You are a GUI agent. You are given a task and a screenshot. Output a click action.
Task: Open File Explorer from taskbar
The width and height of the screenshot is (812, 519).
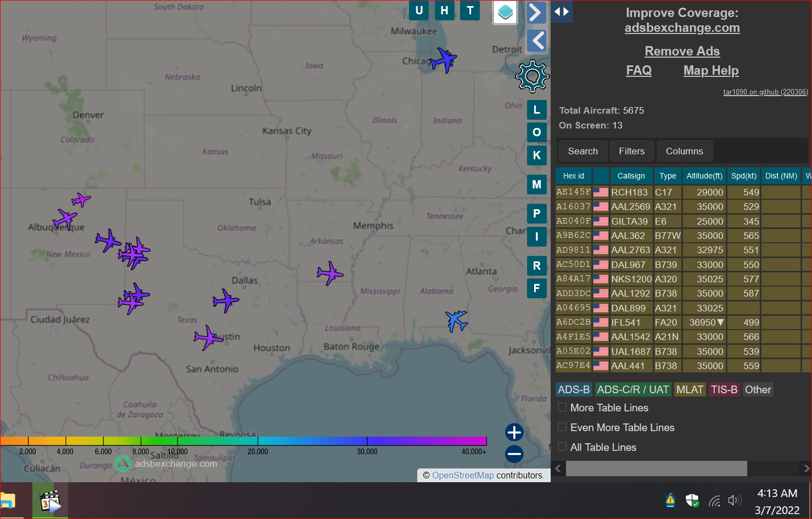[x=8, y=501]
